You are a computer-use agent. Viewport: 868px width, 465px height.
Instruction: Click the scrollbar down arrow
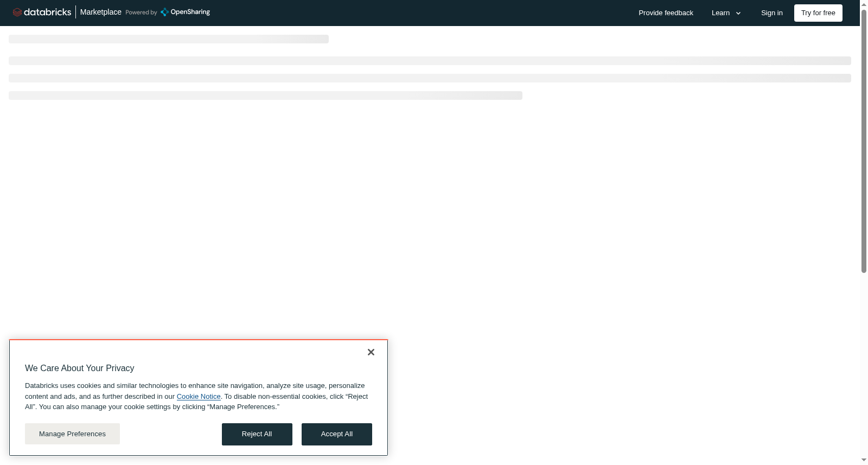click(864, 460)
